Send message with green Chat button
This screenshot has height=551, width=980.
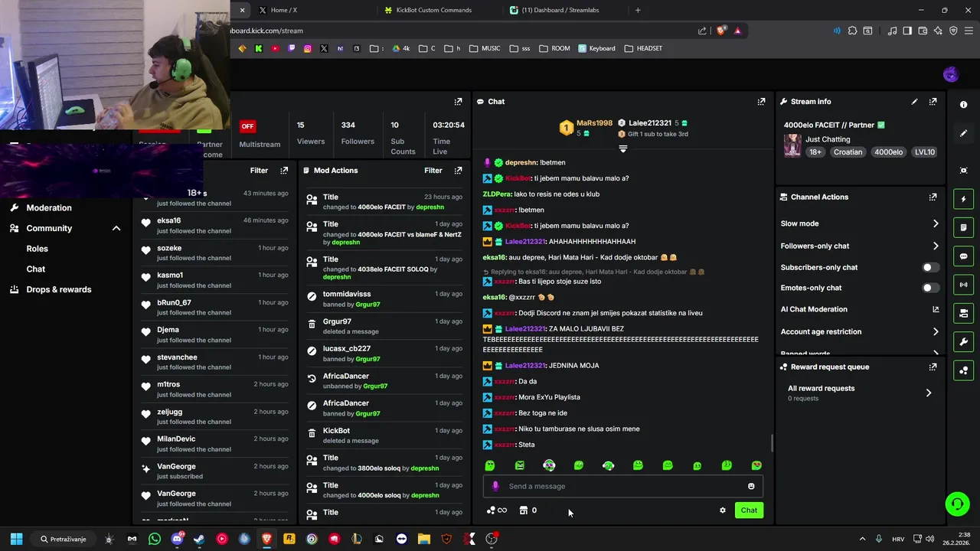(749, 510)
